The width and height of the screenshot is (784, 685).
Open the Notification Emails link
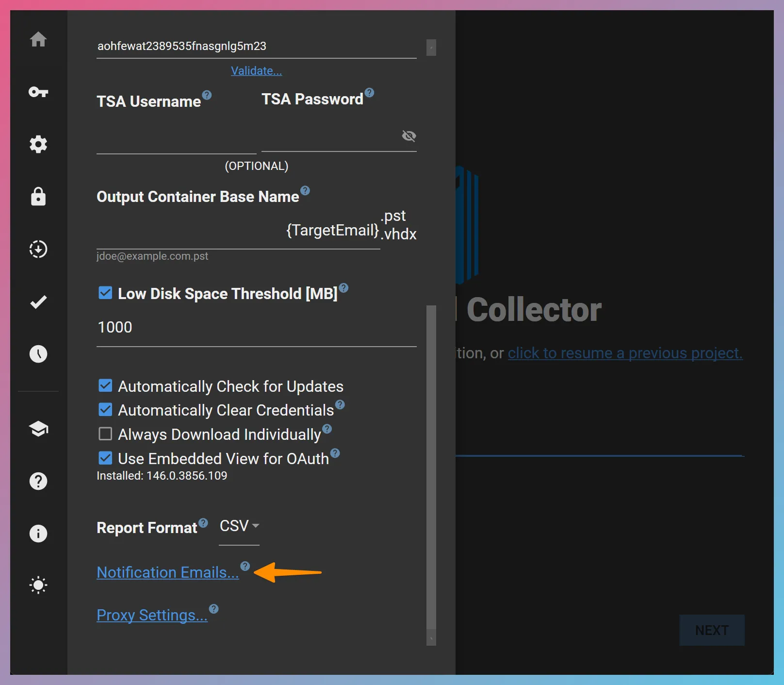coord(167,572)
